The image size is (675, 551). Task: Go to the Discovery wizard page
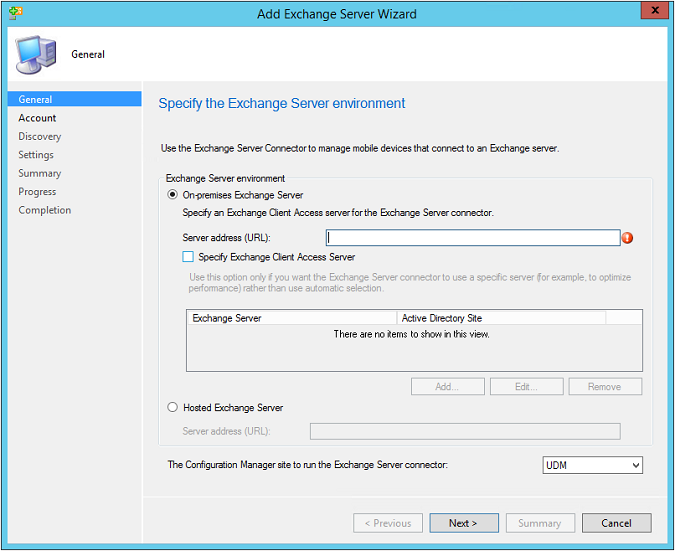40,136
